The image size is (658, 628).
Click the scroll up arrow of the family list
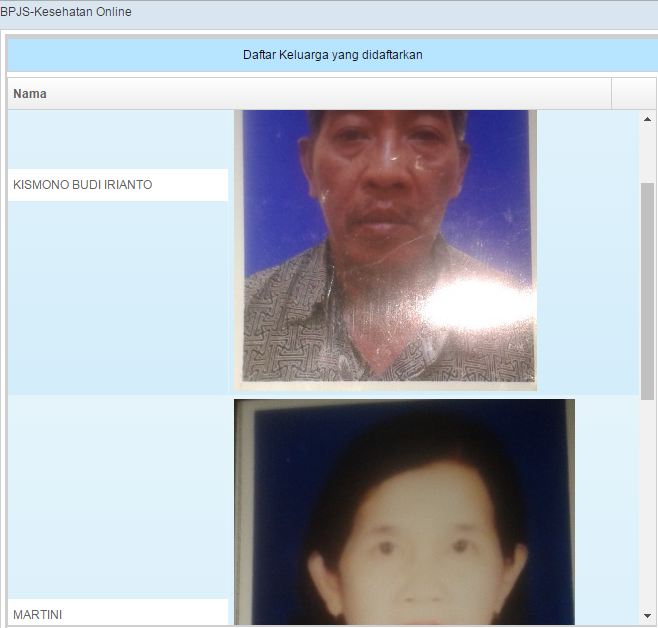point(647,120)
